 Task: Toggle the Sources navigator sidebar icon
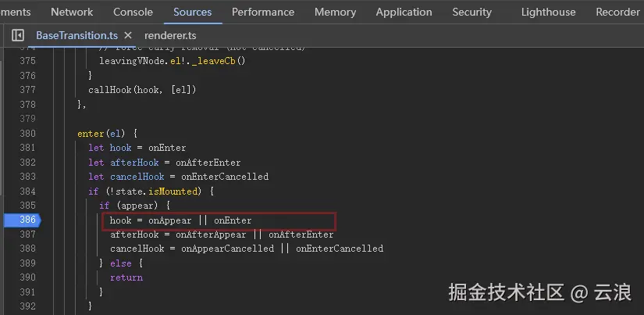click(x=18, y=36)
